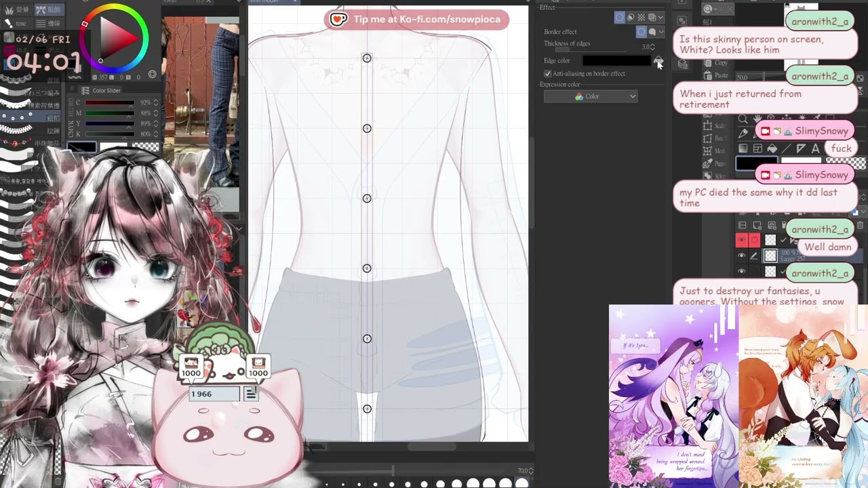
Task: Select the Frame border tool icon
Action: 757,148
